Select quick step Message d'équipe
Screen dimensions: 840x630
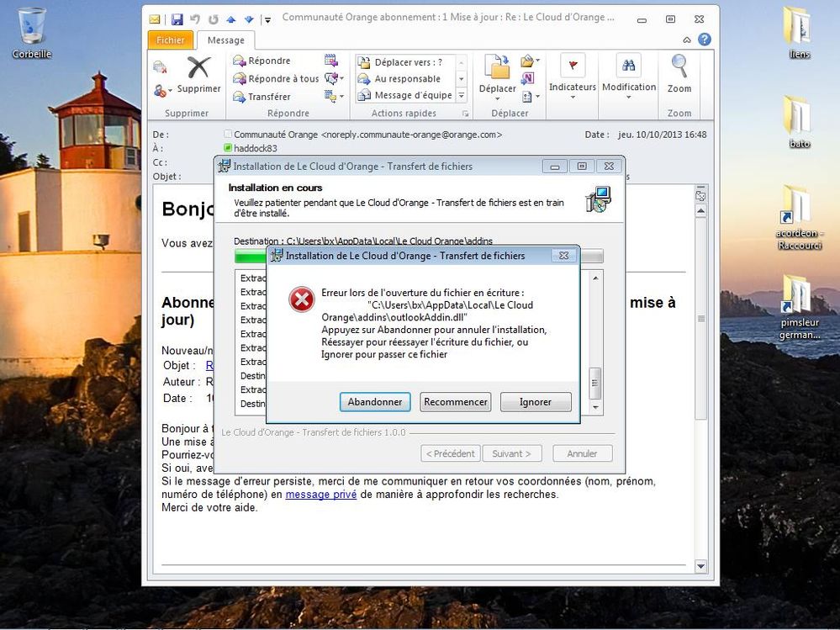405,95
